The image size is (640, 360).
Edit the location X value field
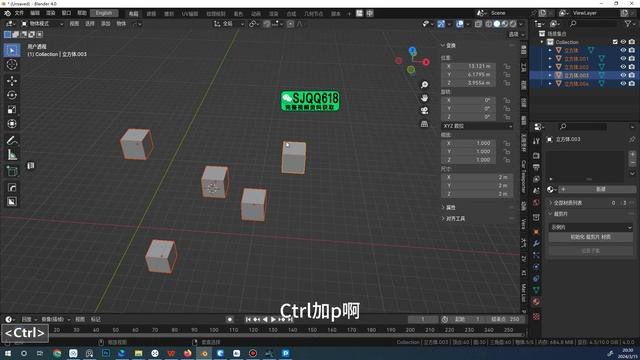pyautogui.click(x=469, y=66)
